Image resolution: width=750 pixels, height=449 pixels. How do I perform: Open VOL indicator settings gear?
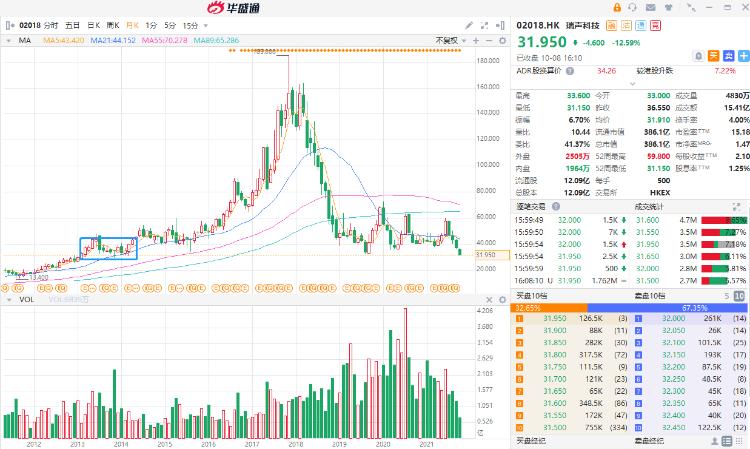click(x=502, y=300)
